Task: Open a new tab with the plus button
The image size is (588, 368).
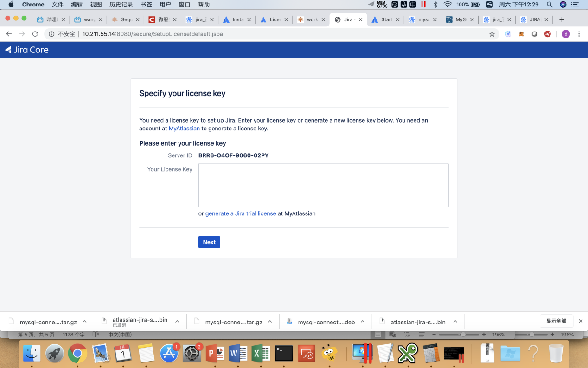Action: click(x=562, y=20)
